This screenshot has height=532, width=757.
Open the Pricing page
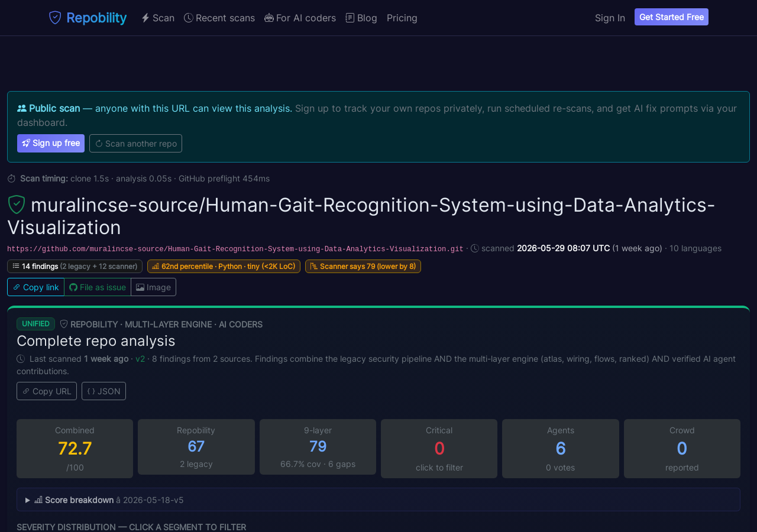[x=402, y=18]
